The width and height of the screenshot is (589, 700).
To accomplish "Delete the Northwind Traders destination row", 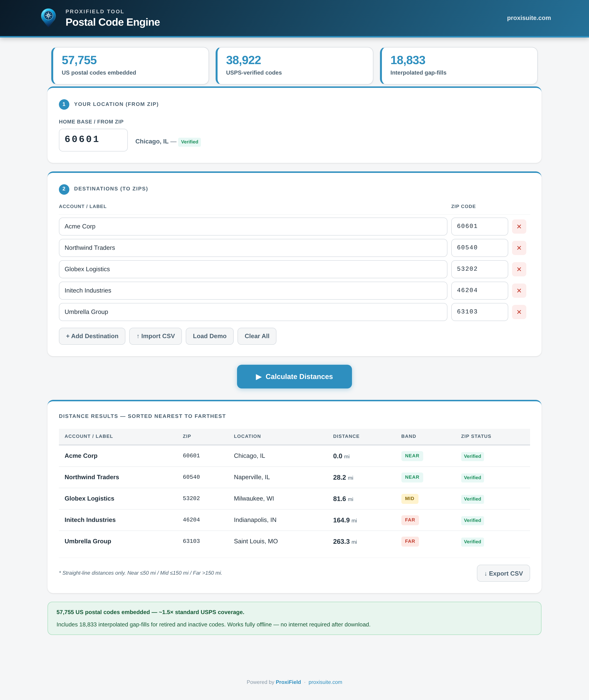I will click(519, 248).
